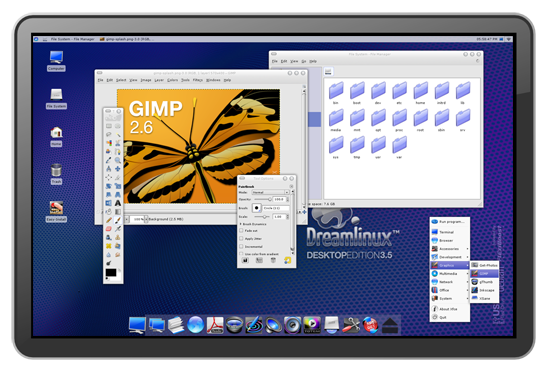Image resolution: width=547 pixels, height=375 pixels.
Task: Select the Zoom magnifier tool
Action: [x=118, y=160]
